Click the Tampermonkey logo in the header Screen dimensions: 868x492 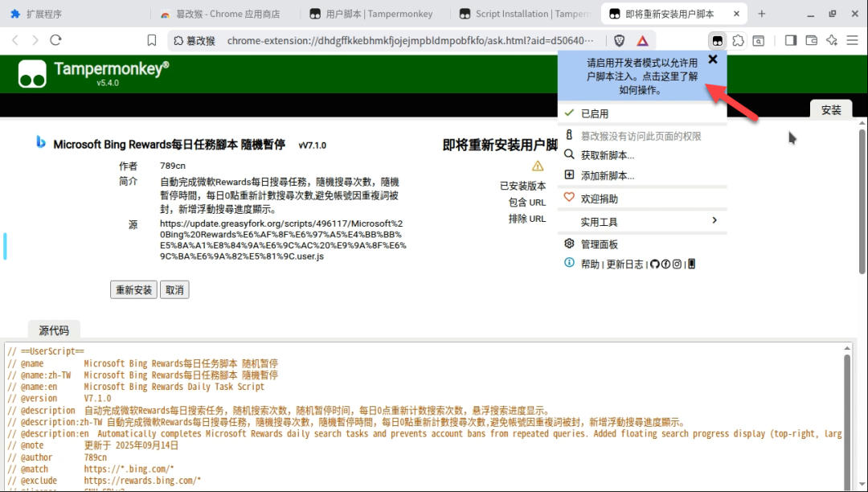pyautogui.click(x=32, y=74)
